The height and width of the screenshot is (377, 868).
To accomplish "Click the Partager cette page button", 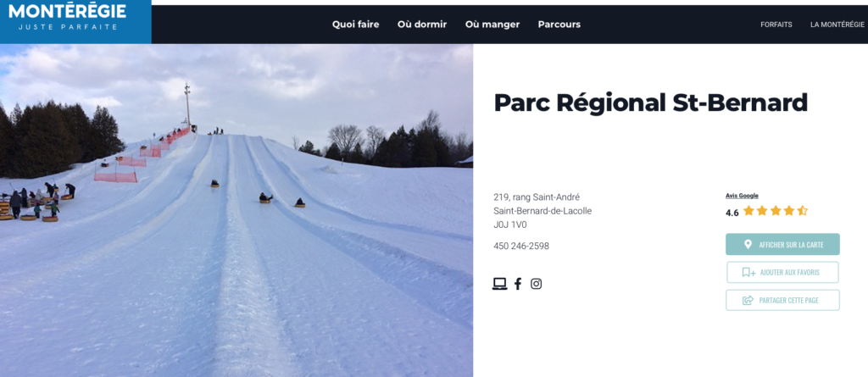I will click(x=782, y=300).
